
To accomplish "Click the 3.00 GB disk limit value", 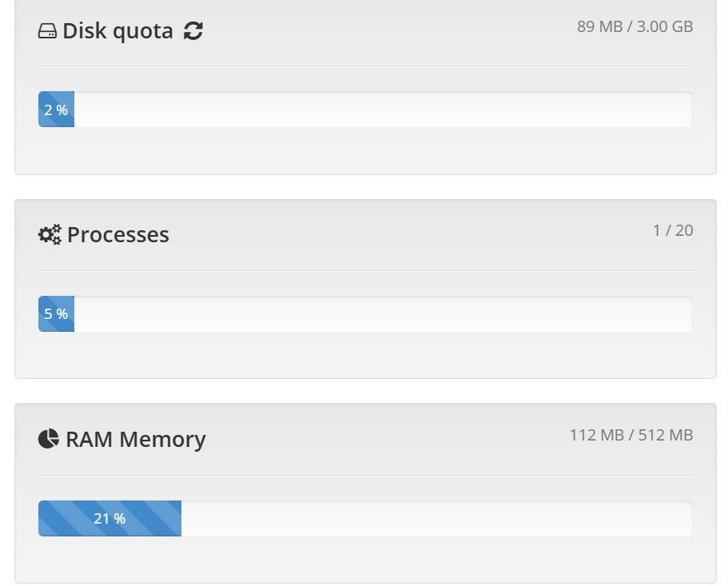I will pos(665,26).
